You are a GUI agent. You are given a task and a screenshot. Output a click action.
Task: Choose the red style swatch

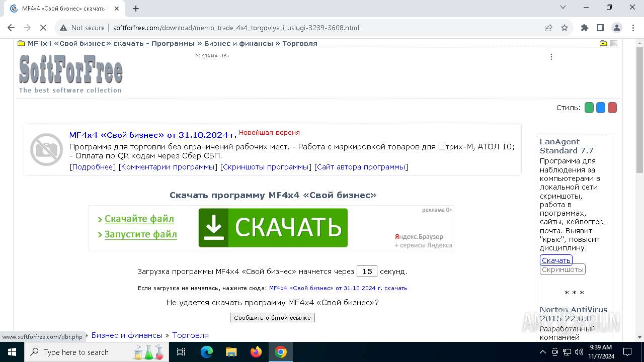(612, 108)
